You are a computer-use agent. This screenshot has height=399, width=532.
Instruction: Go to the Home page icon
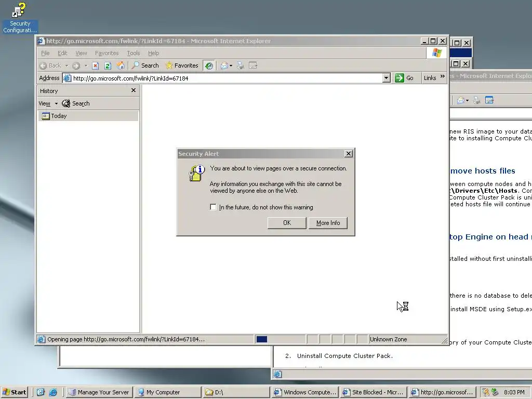coord(121,65)
